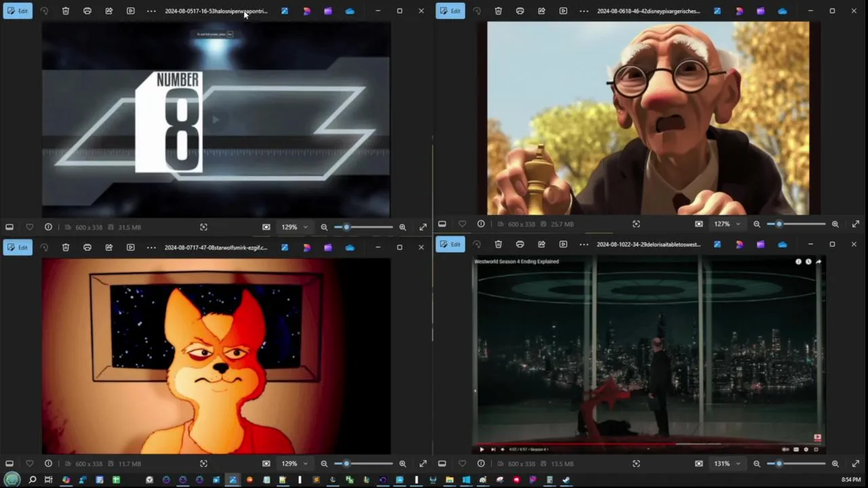Open Clipchamp icon in halosniper window
This screenshot has width=868, height=488.
coord(328,11)
